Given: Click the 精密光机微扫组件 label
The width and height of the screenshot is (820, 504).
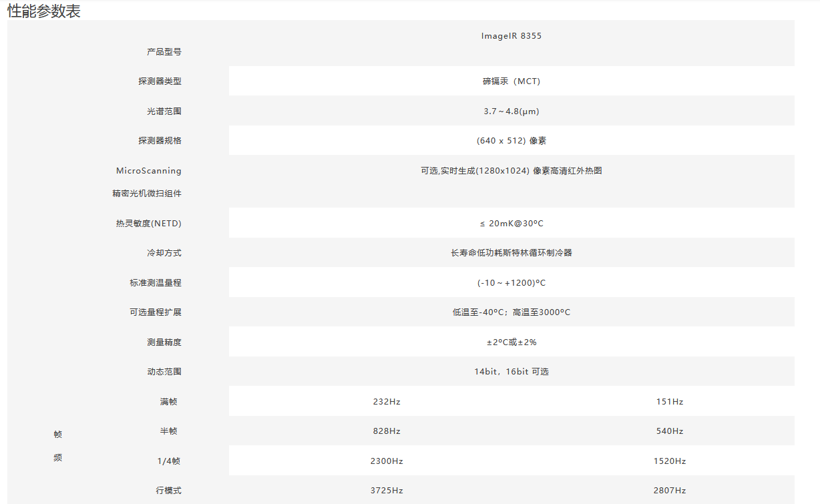Looking at the screenshot, I should (x=147, y=194).
